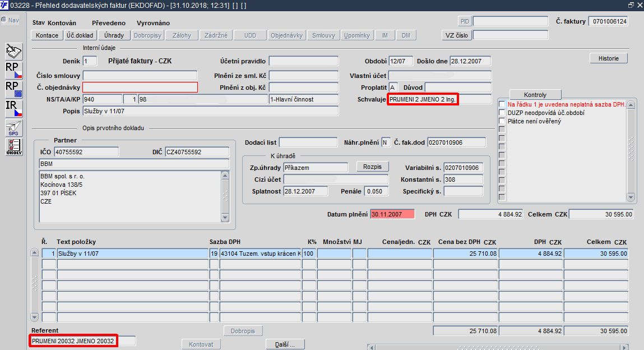Expand partner address list down arrow
The image size is (644, 350).
(x=225, y=218)
